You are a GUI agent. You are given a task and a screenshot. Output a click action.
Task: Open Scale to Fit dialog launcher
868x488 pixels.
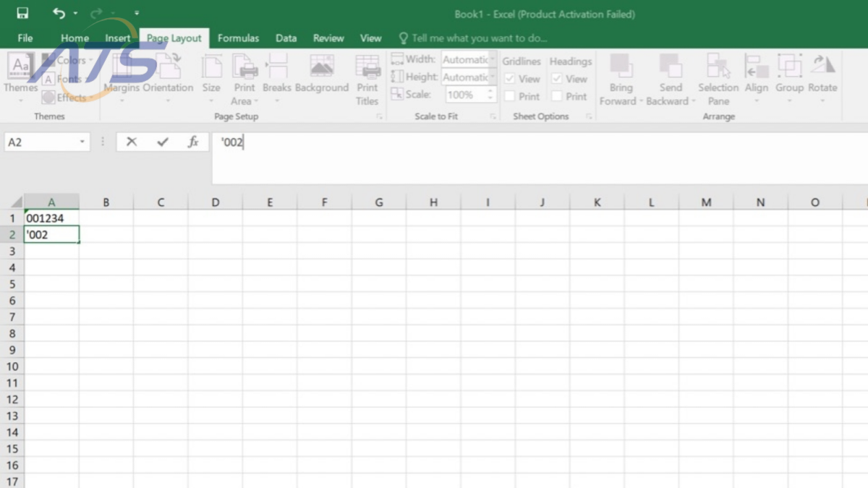493,116
